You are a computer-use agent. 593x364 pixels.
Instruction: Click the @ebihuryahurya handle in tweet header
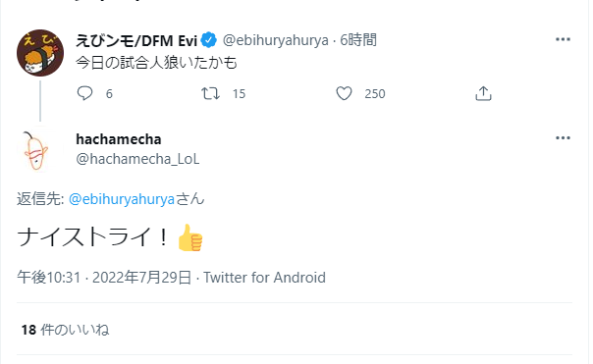tap(275, 40)
